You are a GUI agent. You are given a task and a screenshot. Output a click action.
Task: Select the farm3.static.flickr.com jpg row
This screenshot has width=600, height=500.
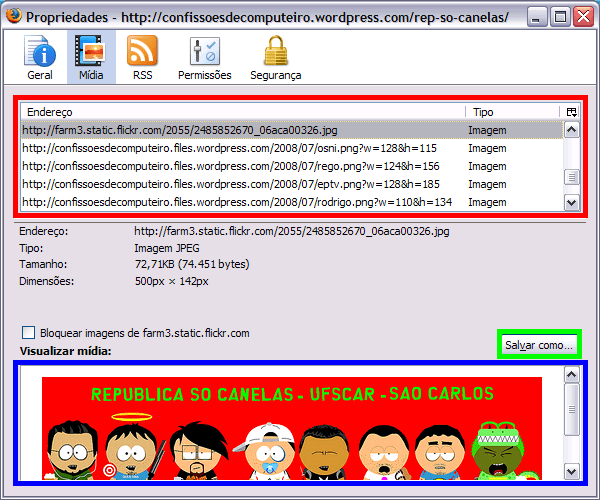(292, 130)
